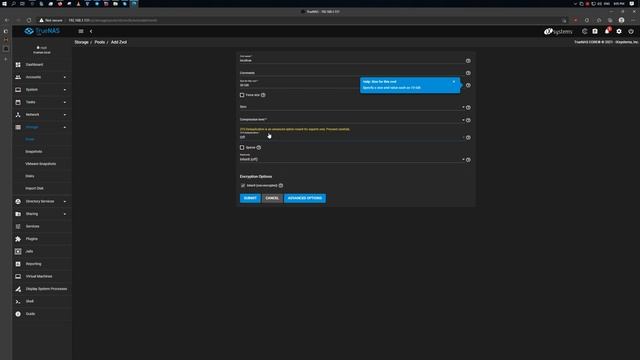Click the Services sliders icon

coord(18,226)
